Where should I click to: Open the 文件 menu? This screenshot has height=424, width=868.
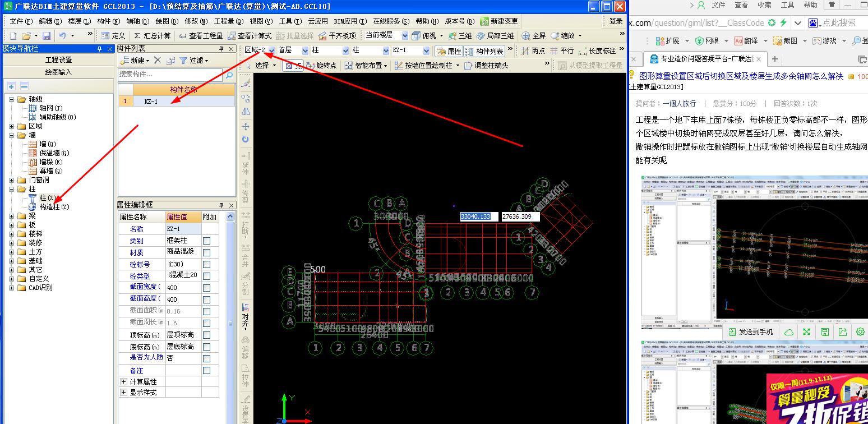click(21, 21)
